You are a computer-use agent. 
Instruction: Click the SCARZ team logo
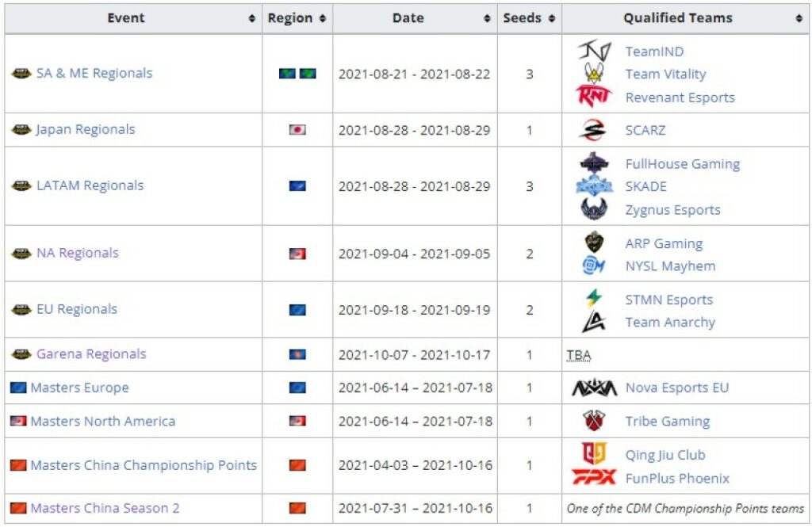pos(594,130)
